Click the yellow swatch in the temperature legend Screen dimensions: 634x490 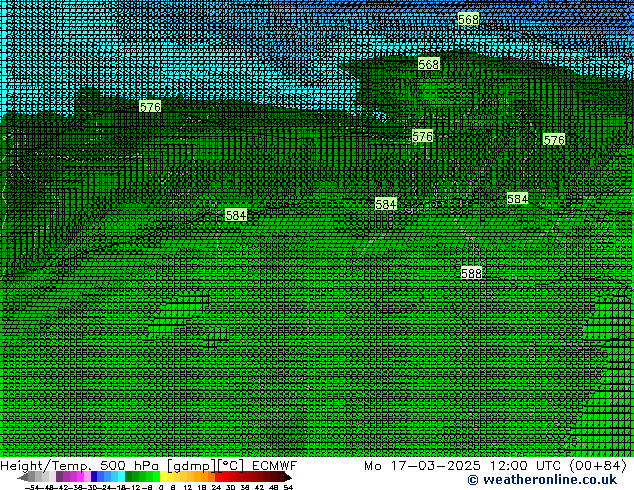pyautogui.click(x=163, y=476)
